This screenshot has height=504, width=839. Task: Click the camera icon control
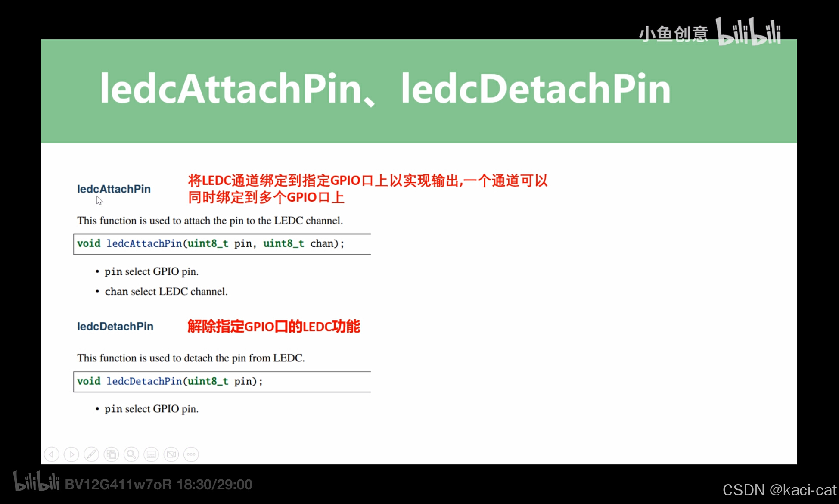click(171, 454)
